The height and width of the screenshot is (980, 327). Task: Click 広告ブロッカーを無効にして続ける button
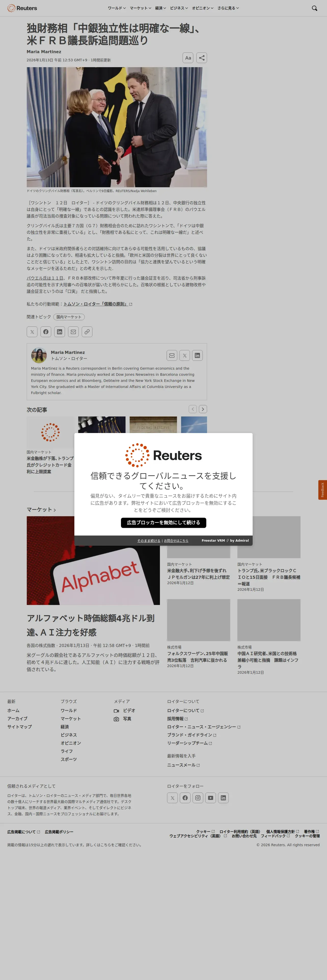tap(164, 523)
